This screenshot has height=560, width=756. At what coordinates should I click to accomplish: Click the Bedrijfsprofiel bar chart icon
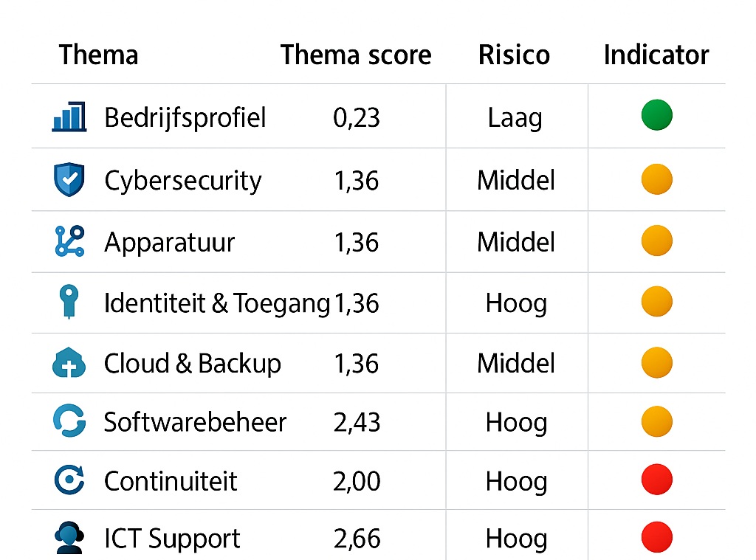coord(69,117)
